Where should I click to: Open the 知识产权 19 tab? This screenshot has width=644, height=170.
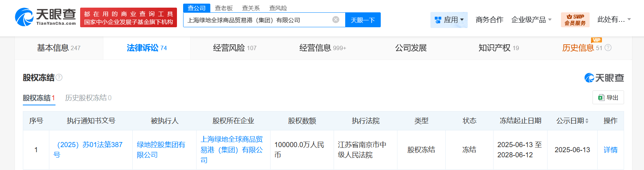tap(499, 48)
